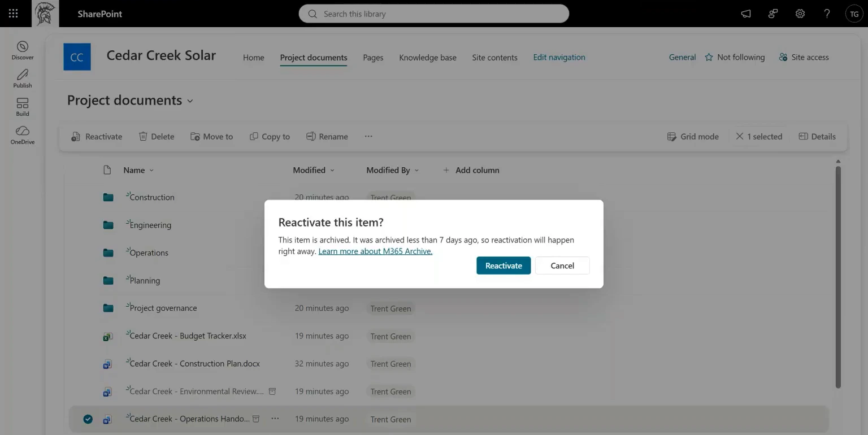Image resolution: width=868 pixels, height=435 pixels.
Task: Clear selection with the 1 selected X
Action: [740, 136]
